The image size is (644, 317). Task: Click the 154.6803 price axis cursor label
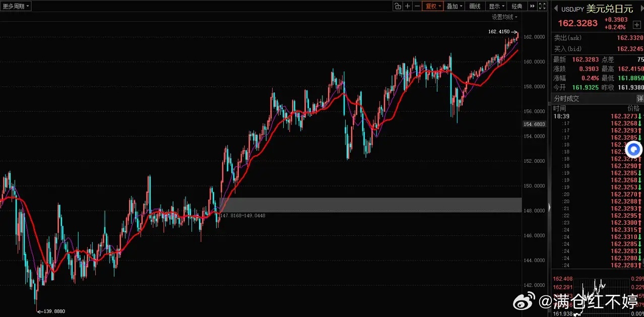[x=535, y=124]
